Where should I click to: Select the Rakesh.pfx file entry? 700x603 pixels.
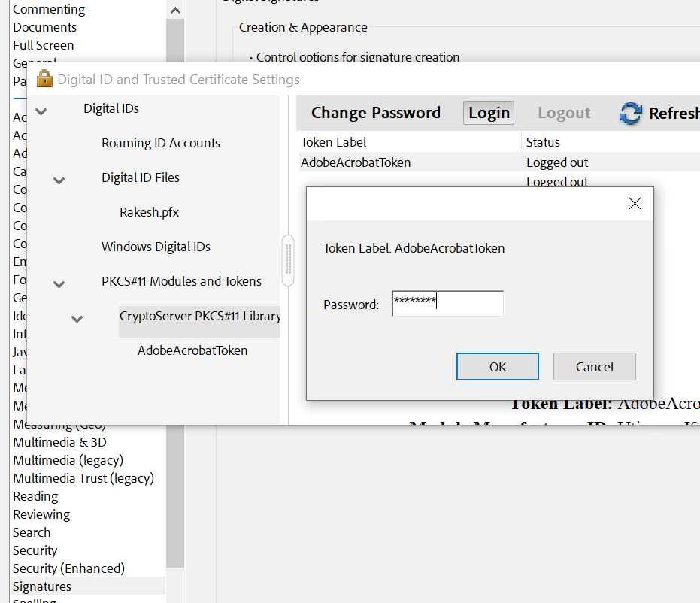pos(149,212)
